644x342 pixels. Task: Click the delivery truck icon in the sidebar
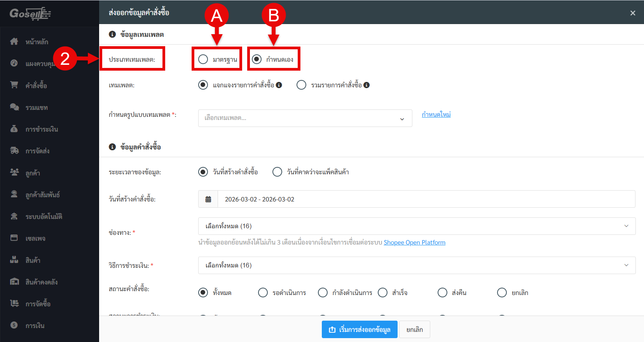[14, 151]
